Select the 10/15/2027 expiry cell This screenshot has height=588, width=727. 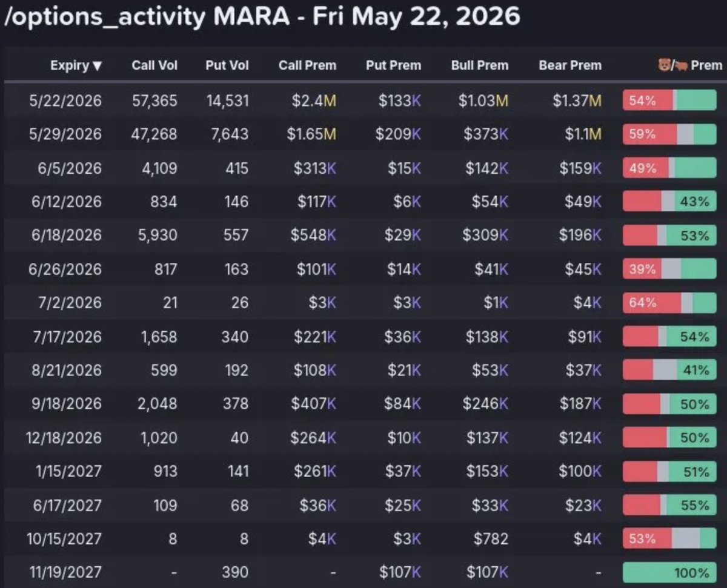[x=64, y=538]
